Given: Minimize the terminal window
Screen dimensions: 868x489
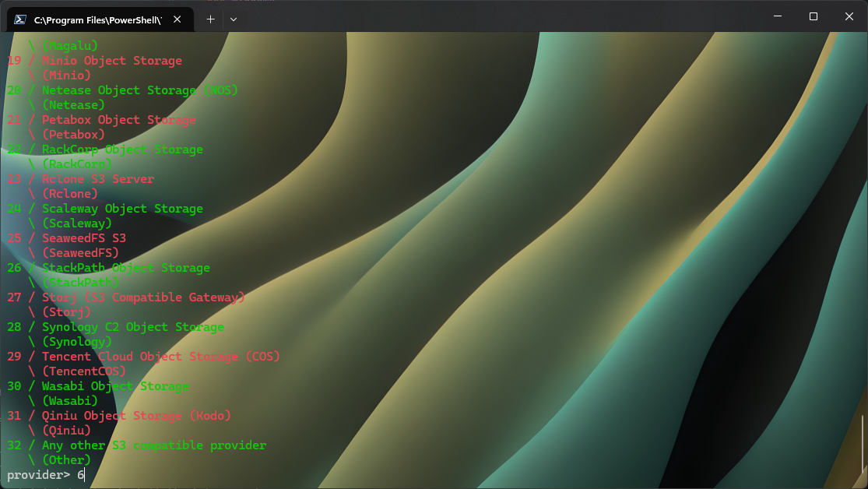Looking at the screenshot, I should (x=776, y=16).
